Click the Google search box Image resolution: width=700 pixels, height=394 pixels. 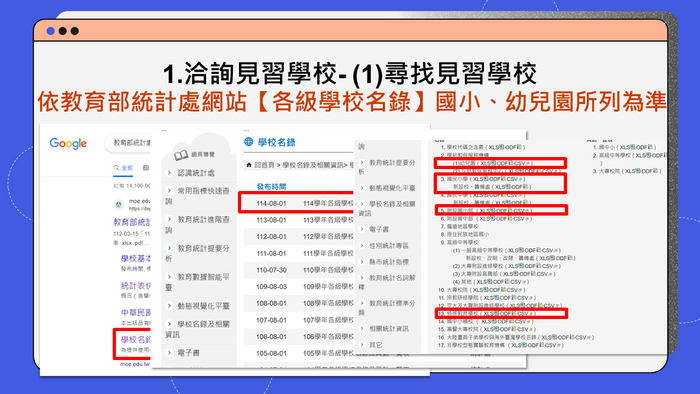pos(129,143)
